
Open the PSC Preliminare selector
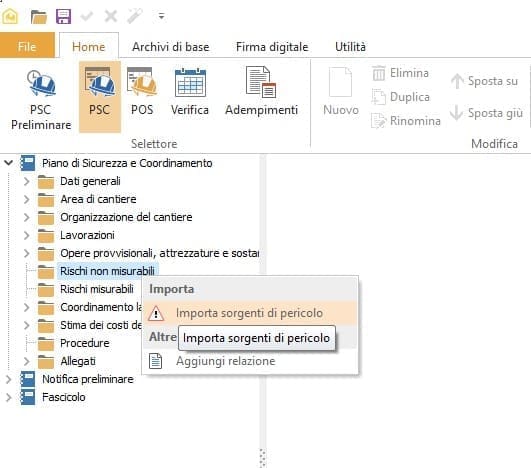coord(41,99)
